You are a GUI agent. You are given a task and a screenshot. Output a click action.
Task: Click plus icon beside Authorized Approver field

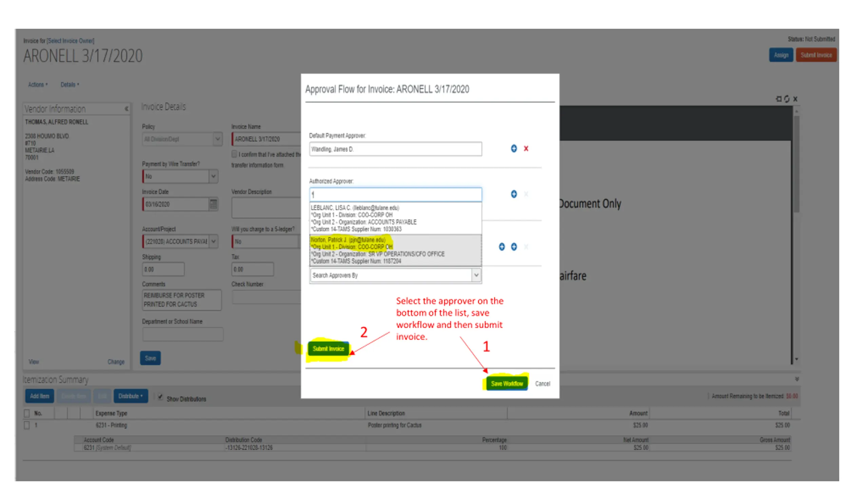click(514, 194)
